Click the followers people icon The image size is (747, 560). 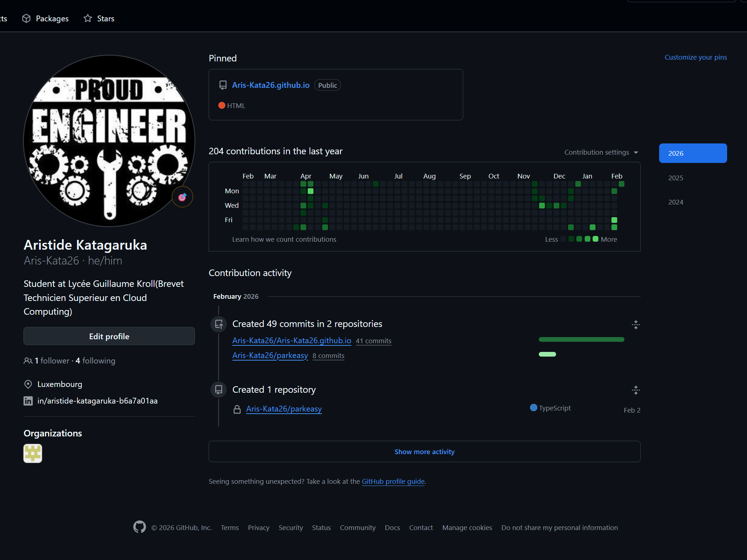point(28,361)
